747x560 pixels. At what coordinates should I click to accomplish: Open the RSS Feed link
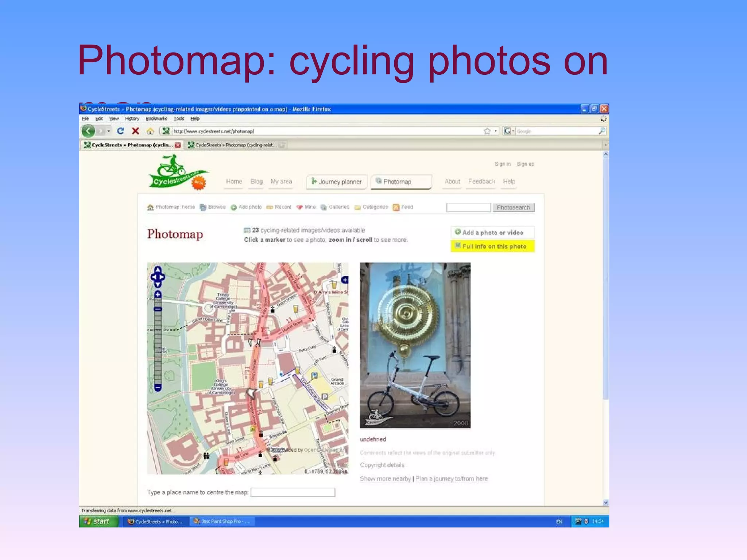(403, 207)
